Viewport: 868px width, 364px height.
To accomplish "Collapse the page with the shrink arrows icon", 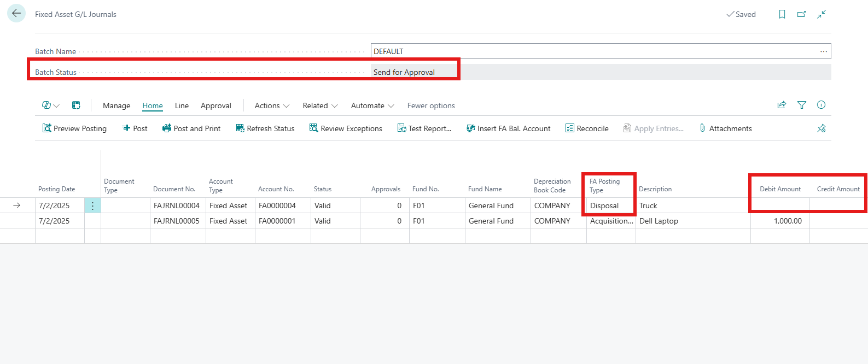I will 822,14.
